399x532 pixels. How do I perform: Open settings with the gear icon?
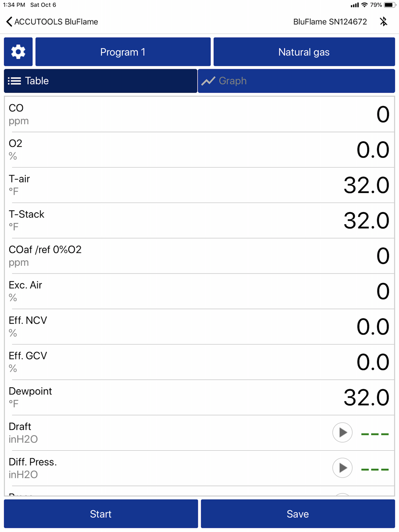tap(18, 52)
